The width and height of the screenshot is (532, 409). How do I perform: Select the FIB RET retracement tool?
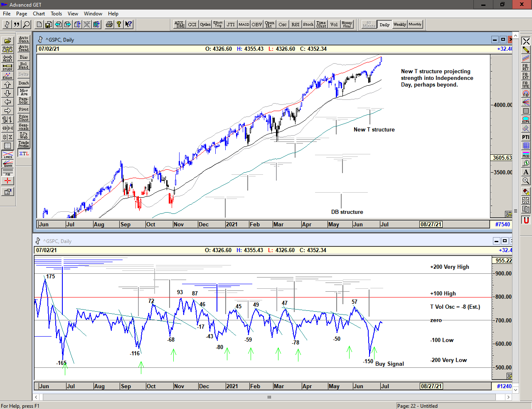click(x=526, y=67)
